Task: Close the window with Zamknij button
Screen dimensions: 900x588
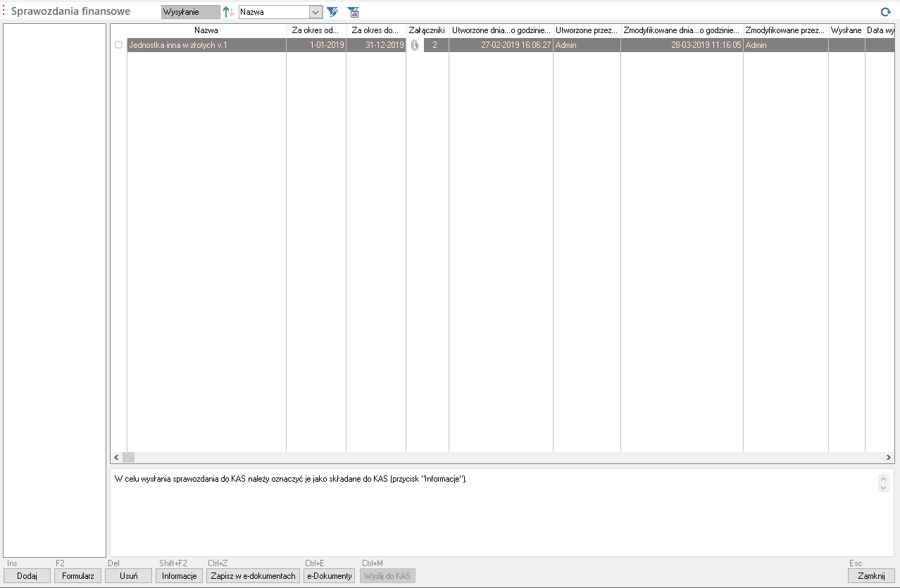Action: pos(871,576)
